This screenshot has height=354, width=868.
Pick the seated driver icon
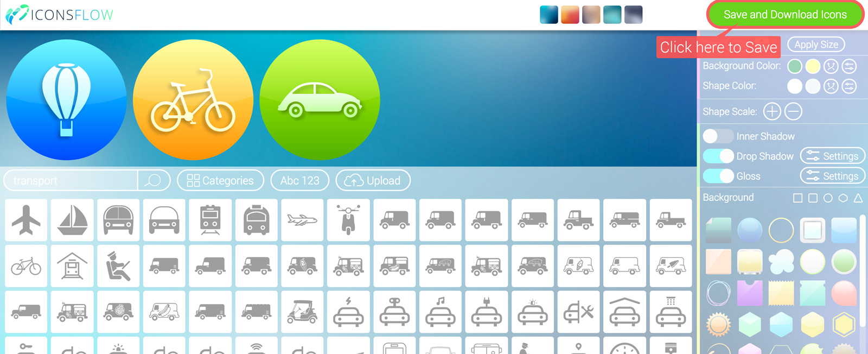118,266
